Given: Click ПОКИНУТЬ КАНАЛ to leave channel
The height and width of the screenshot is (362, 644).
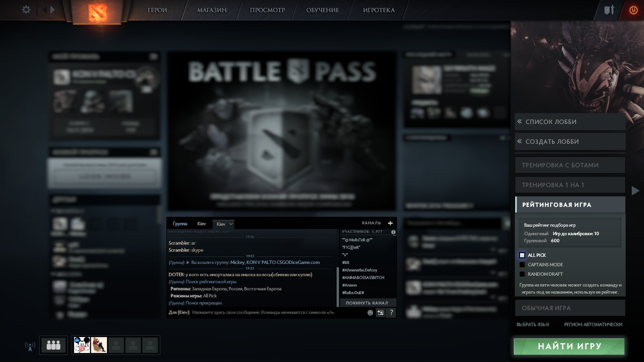Looking at the screenshot, I should [x=368, y=303].
